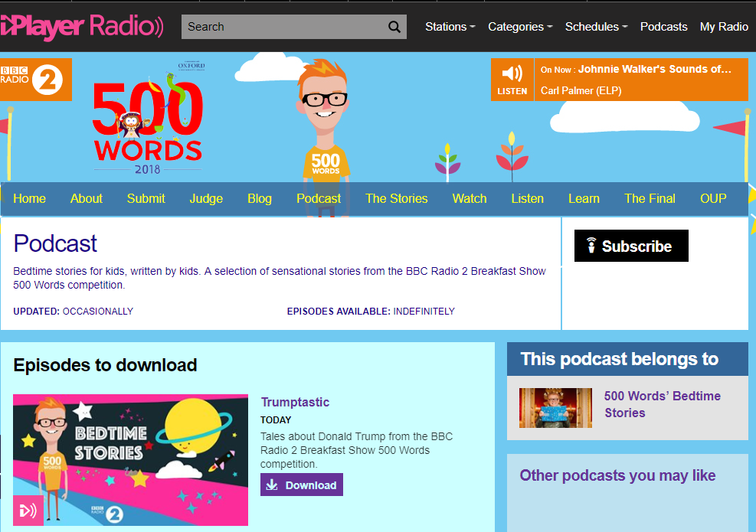
Task: Open the Stations dropdown menu
Action: tap(450, 27)
